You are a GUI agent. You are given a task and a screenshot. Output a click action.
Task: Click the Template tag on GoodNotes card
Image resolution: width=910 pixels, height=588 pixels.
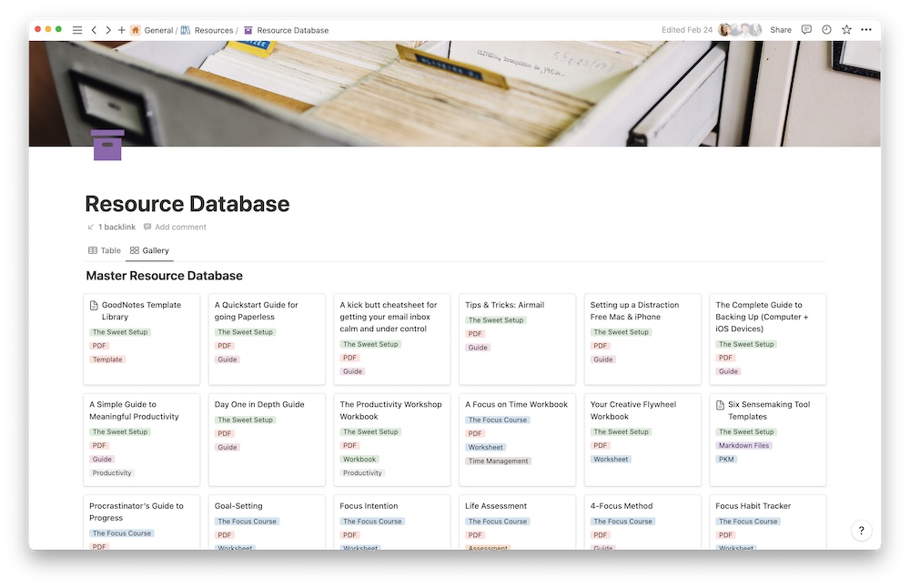point(107,360)
